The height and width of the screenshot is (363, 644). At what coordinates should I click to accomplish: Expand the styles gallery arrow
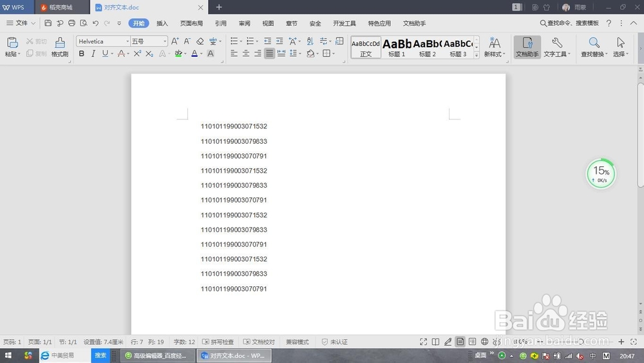coord(477,55)
